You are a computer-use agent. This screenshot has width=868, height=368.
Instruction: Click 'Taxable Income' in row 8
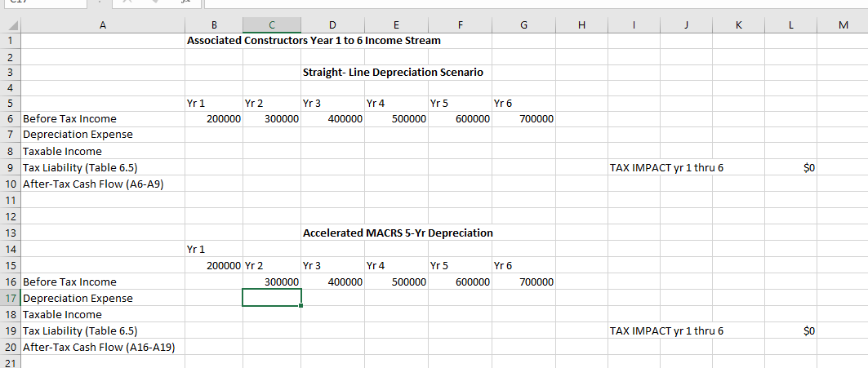(x=62, y=151)
